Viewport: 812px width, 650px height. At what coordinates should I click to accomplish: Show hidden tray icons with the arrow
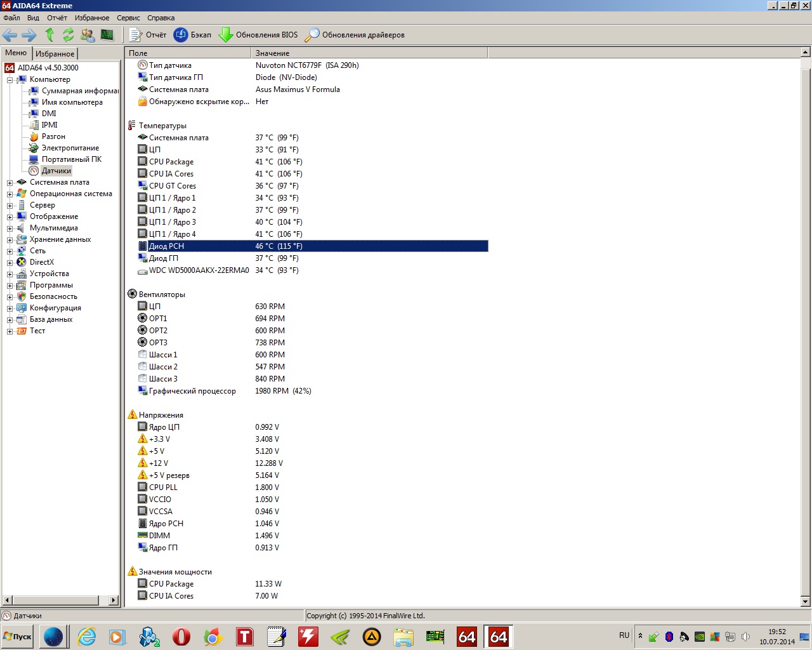point(640,636)
